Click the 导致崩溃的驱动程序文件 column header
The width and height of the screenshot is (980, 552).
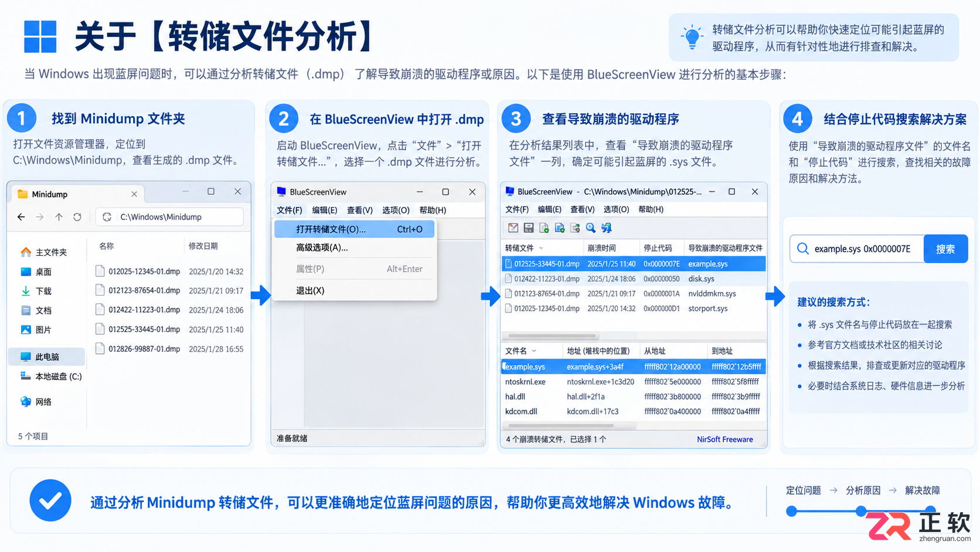(x=726, y=248)
